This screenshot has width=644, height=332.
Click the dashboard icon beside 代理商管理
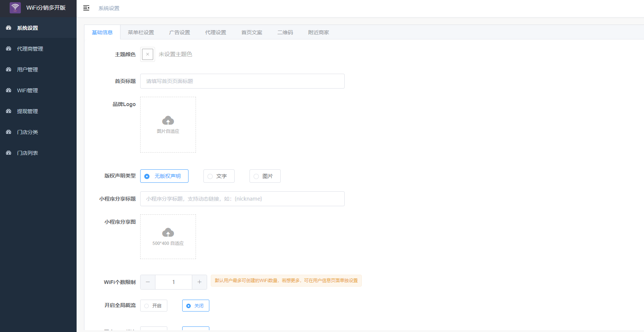(9, 49)
